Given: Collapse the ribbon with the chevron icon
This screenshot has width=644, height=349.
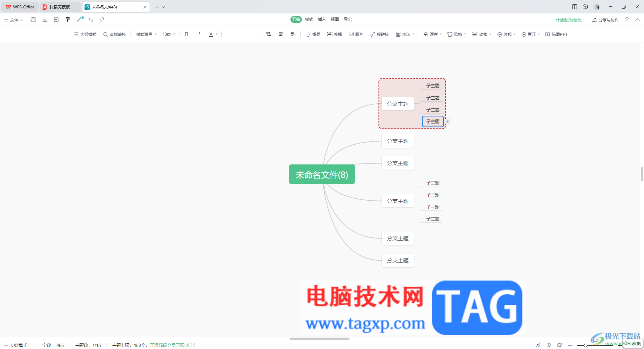Looking at the screenshot, I should click(x=637, y=20).
